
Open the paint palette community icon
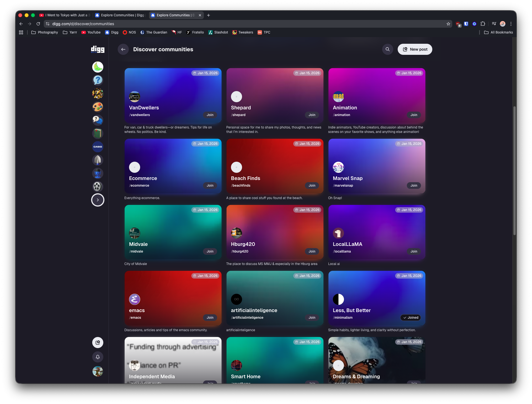(97, 107)
